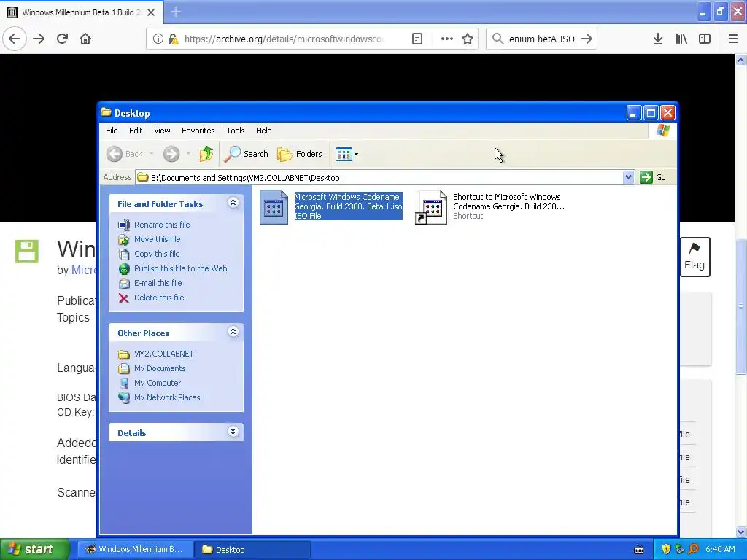Click the Windows flag logo in Explorer
This screenshot has height=560, width=747.
662,131
